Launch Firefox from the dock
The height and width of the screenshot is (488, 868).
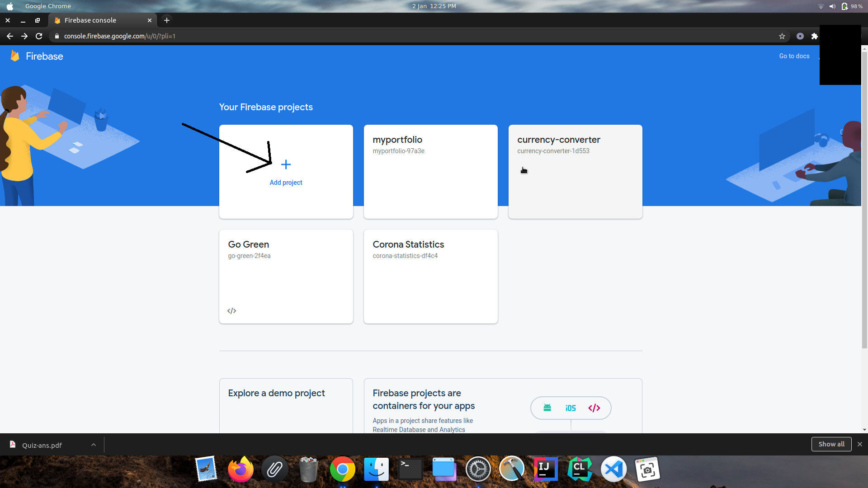pos(241,469)
